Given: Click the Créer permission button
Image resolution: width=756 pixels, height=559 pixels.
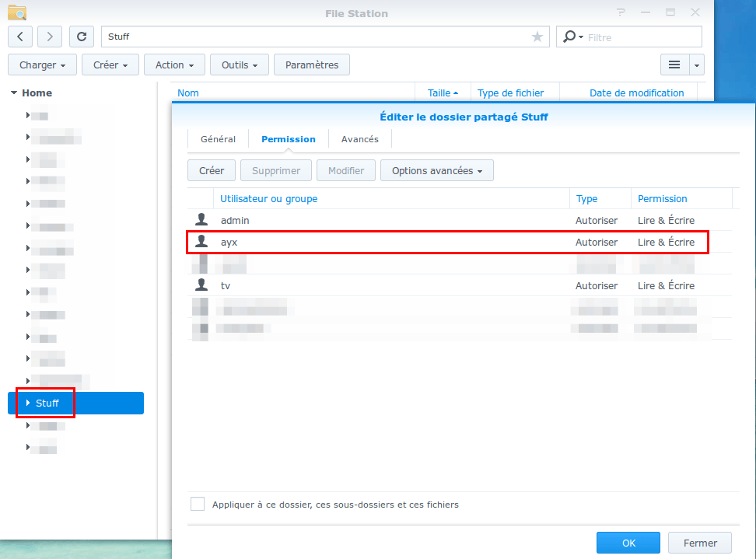Looking at the screenshot, I should tap(212, 170).
